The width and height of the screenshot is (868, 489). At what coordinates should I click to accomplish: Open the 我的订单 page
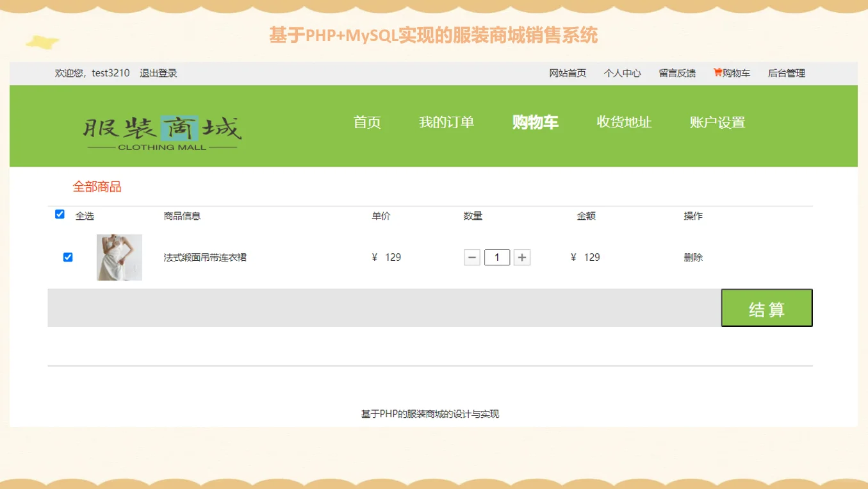tap(446, 122)
